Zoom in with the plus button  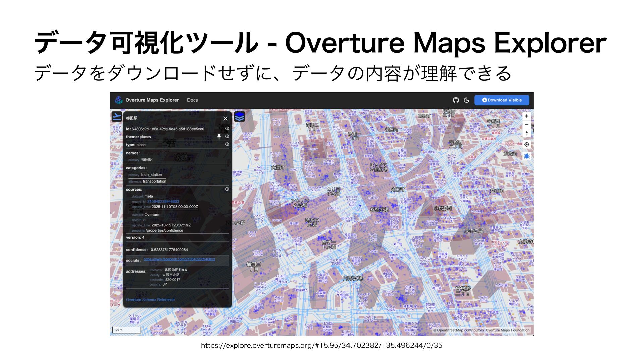[x=527, y=116]
